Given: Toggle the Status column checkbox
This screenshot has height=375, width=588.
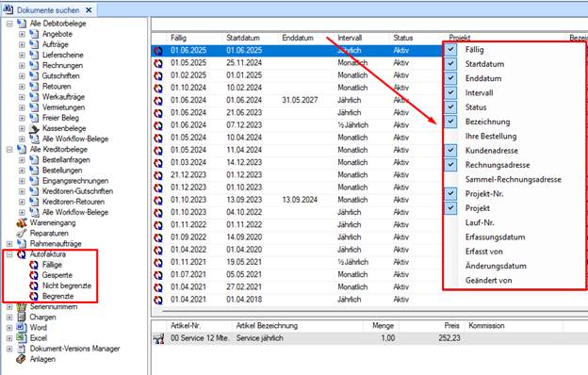Looking at the screenshot, I should pyautogui.click(x=450, y=107).
